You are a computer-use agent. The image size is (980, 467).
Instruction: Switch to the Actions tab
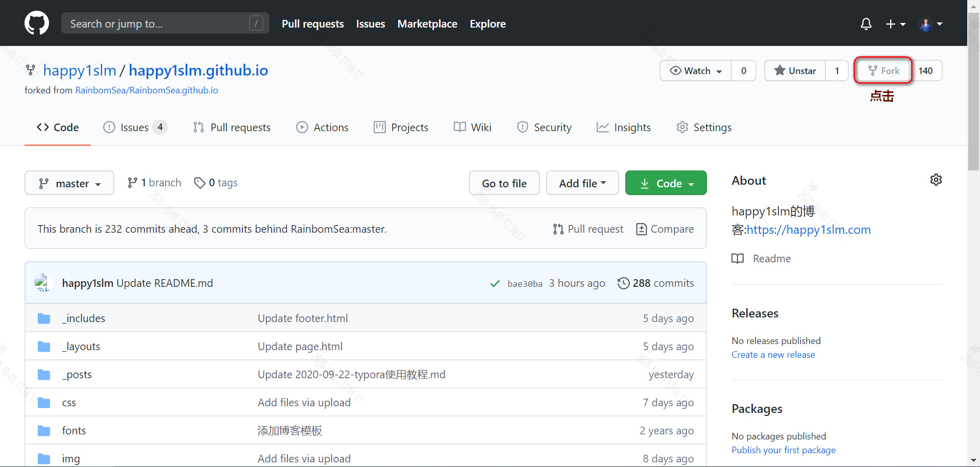point(323,128)
